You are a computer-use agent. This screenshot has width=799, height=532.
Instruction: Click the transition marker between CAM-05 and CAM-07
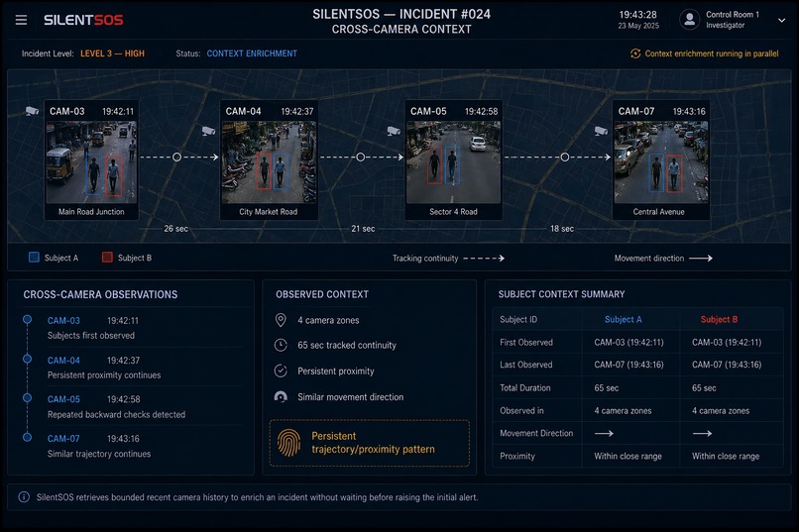tap(565, 157)
